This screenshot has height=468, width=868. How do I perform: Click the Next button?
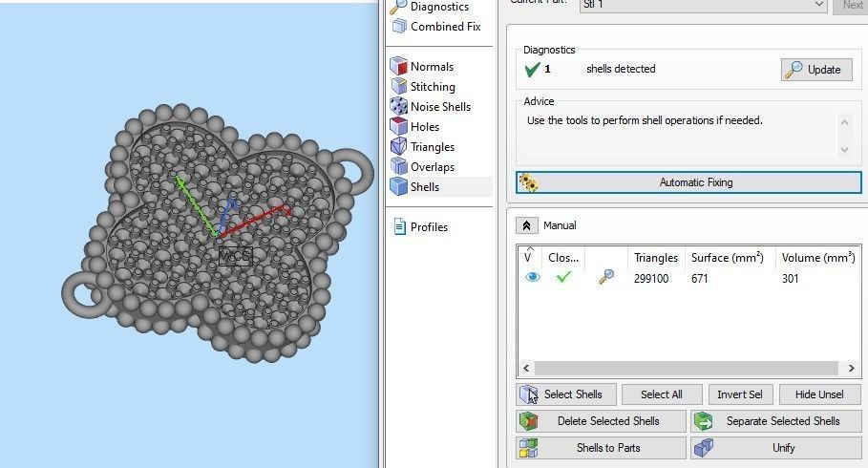click(851, 6)
